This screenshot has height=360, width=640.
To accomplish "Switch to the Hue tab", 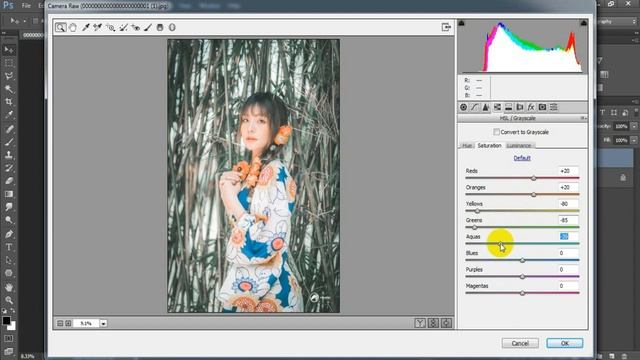I will pyautogui.click(x=467, y=146).
